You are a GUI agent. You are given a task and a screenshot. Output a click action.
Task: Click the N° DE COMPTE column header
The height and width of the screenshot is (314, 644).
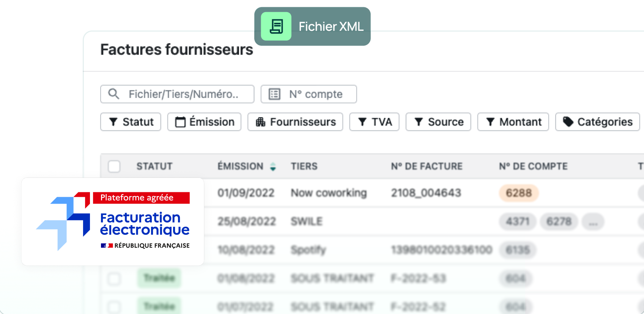533,166
